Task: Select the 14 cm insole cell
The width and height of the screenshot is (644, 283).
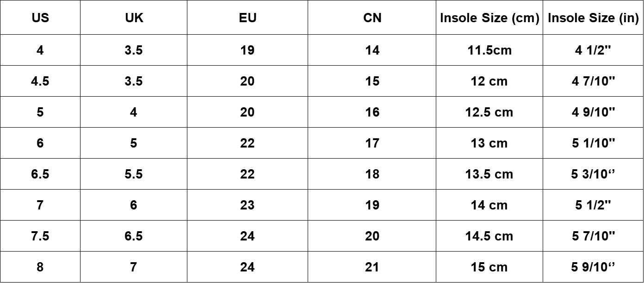Action: [x=489, y=205]
